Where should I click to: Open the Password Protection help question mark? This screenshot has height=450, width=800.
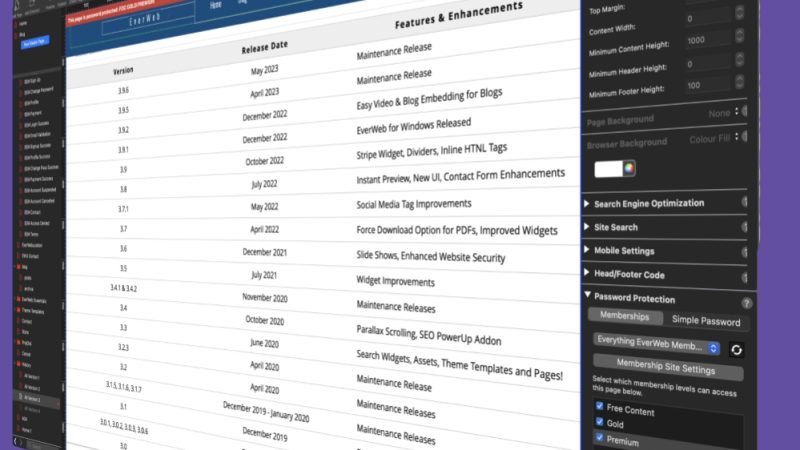point(746,304)
